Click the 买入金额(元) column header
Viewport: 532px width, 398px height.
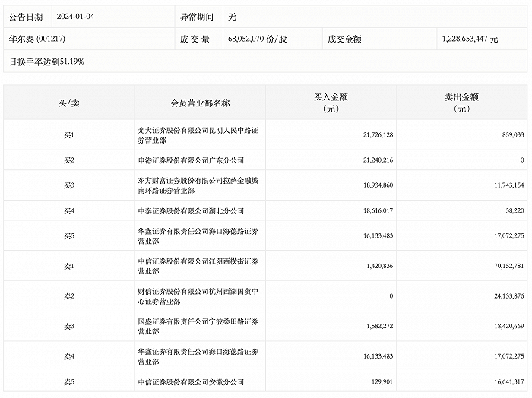tap(331, 103)
